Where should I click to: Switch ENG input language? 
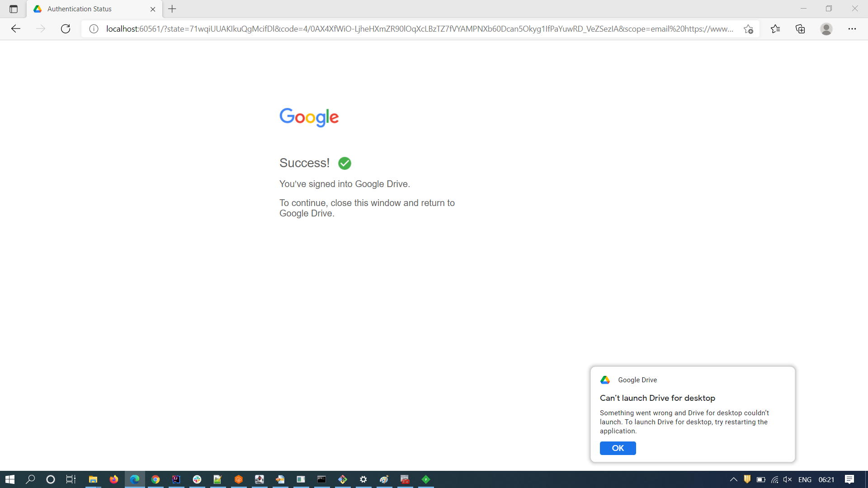(x=805, y=479)
